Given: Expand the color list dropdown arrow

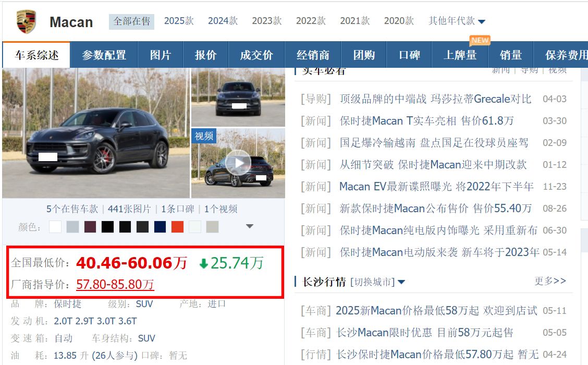Looking at the screenshot, I should coord(250,226).
